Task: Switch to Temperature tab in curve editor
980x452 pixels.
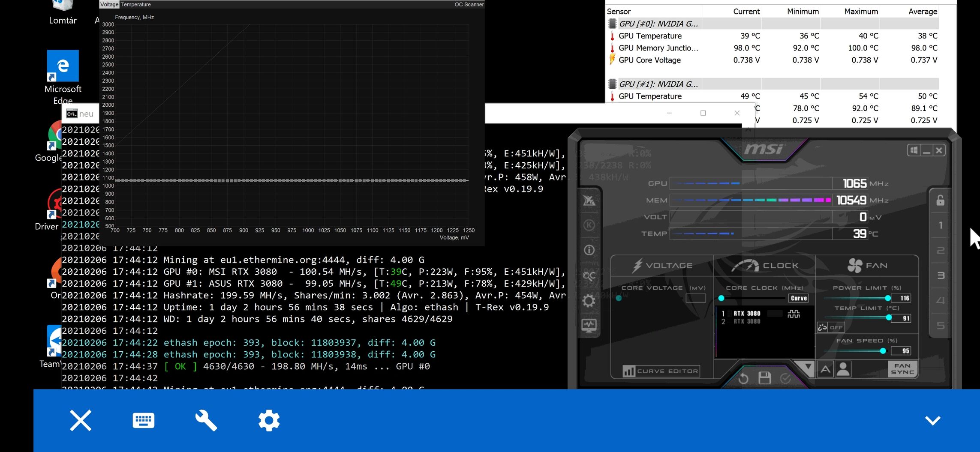Action: pyautogui.click(x=135, y=4)
